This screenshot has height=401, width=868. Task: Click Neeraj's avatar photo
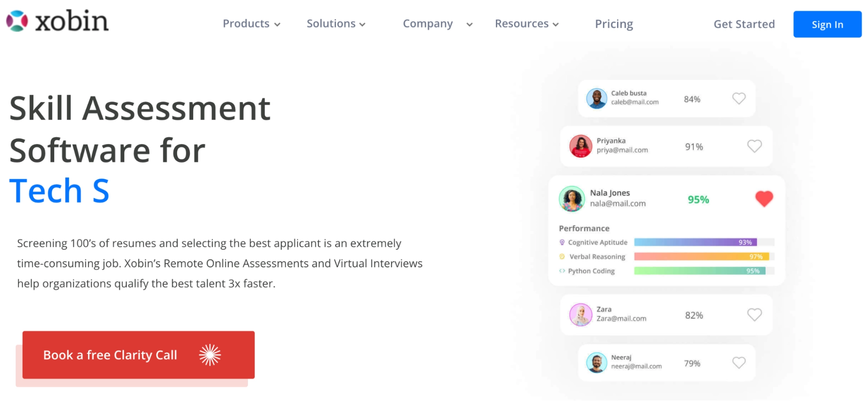pos(597,363)
